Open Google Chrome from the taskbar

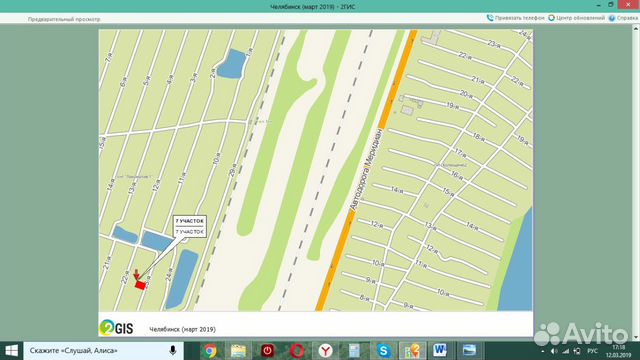210,351
